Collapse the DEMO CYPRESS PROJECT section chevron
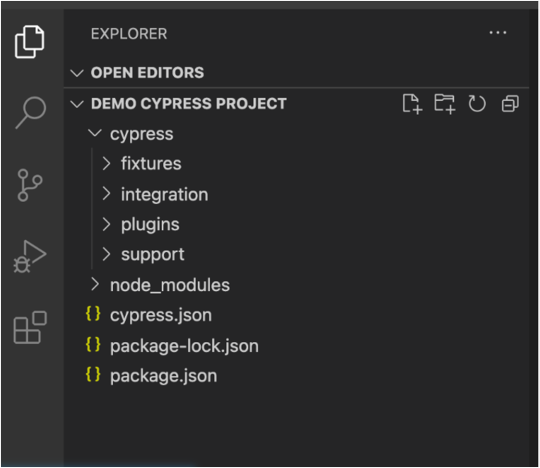Image resolution: width=540 pixels, height=468 pixels. tap(77, 104)
